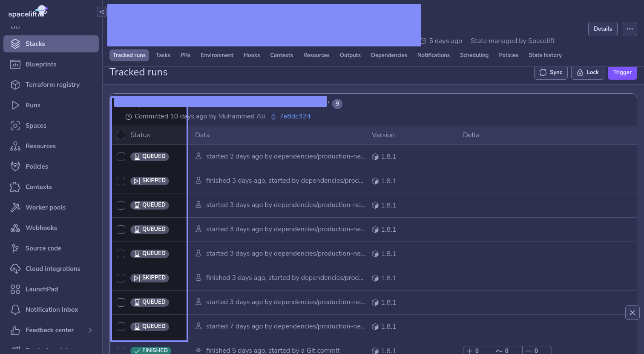The height and width of the screenshot is (354, 644).
Task: Select the first SKIPPED run checkbox
Action: 121,181
